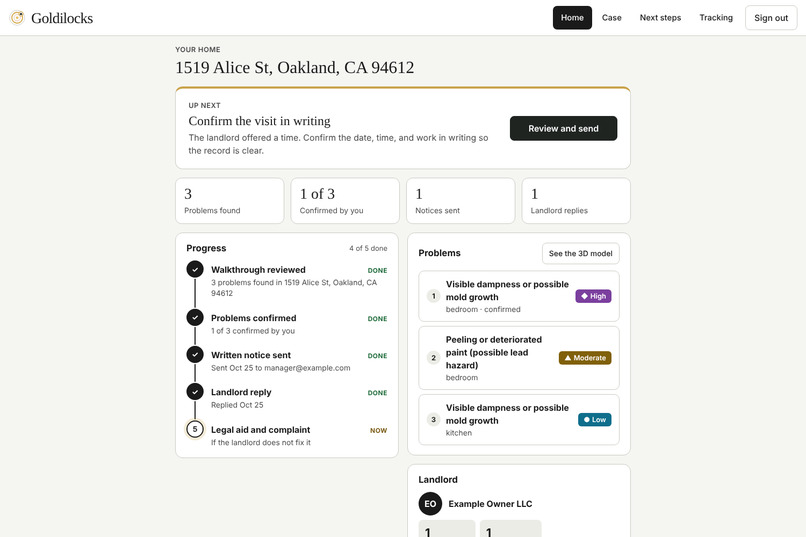Switch to the Case tab
The image size is (806, 537).
611,17
